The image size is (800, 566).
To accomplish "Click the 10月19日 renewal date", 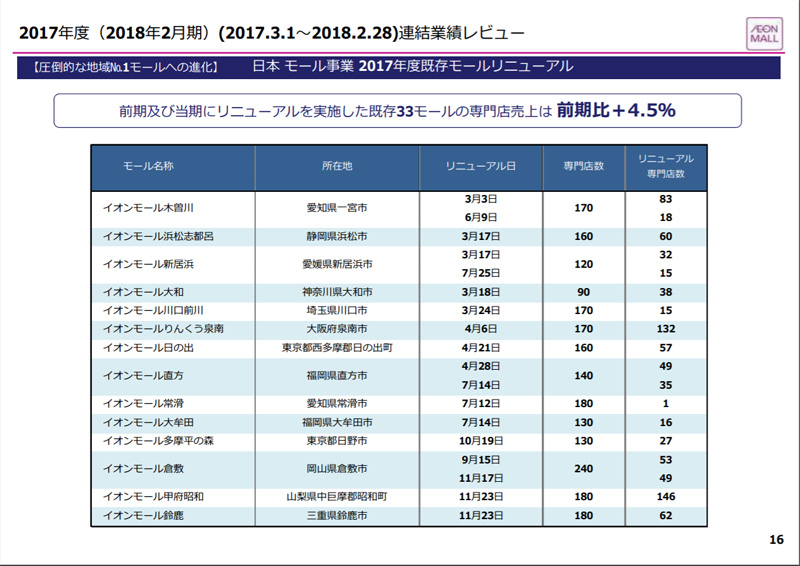I will click(481, 440).
